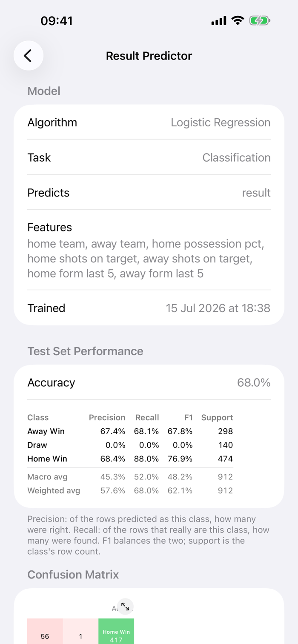
Task: Tap the back chevron button
Action: [x=29, y=56]
